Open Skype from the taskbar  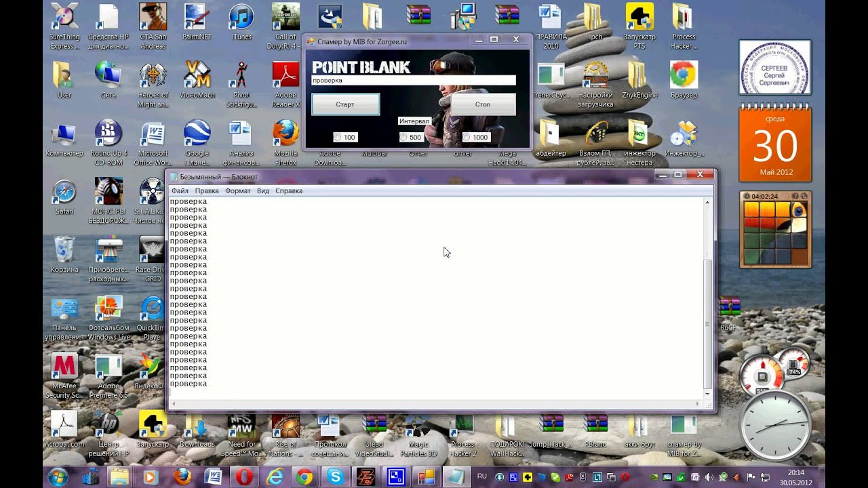[335, 476]
